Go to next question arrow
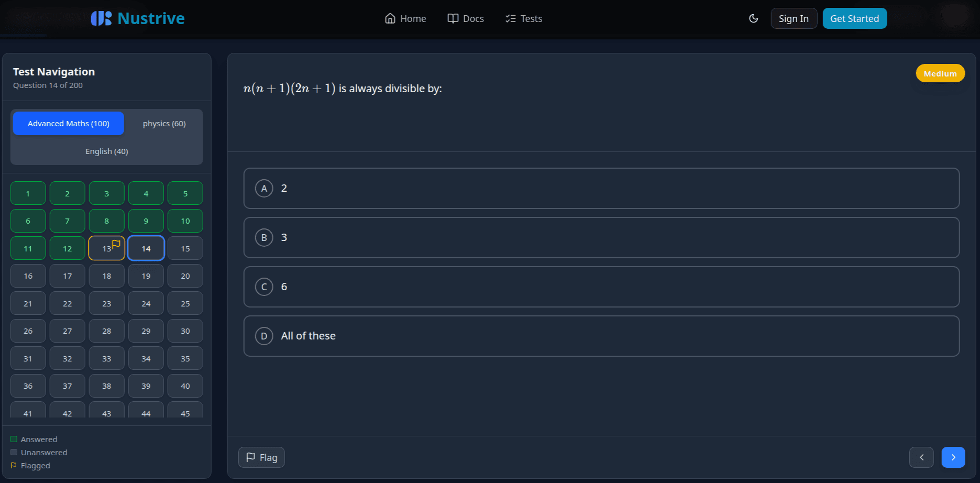This screenshot has height=483, width=980. 953,457
